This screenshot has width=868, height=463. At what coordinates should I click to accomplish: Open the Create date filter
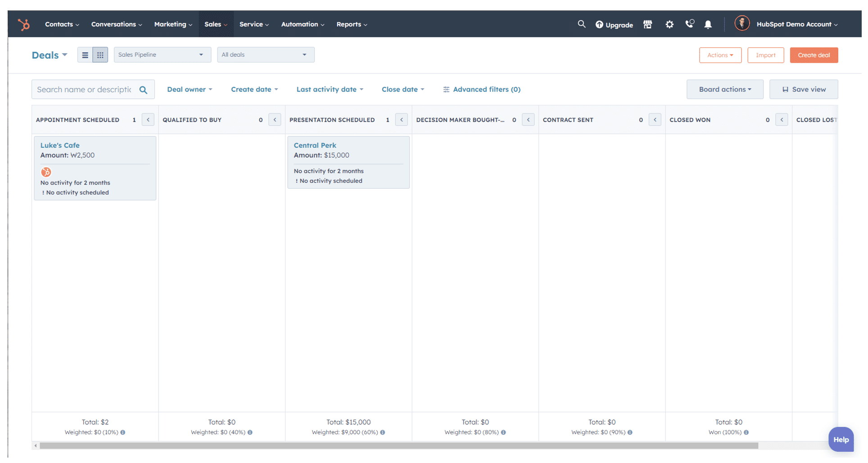[254, 90]
